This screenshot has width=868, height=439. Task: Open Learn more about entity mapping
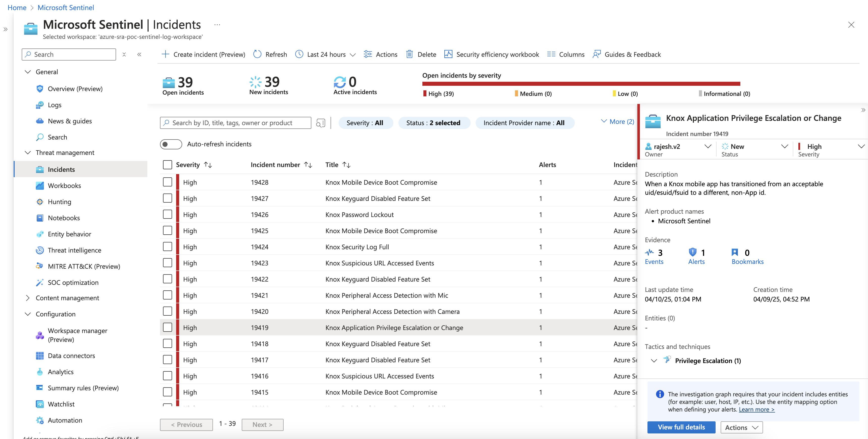[x=756, y=409]
